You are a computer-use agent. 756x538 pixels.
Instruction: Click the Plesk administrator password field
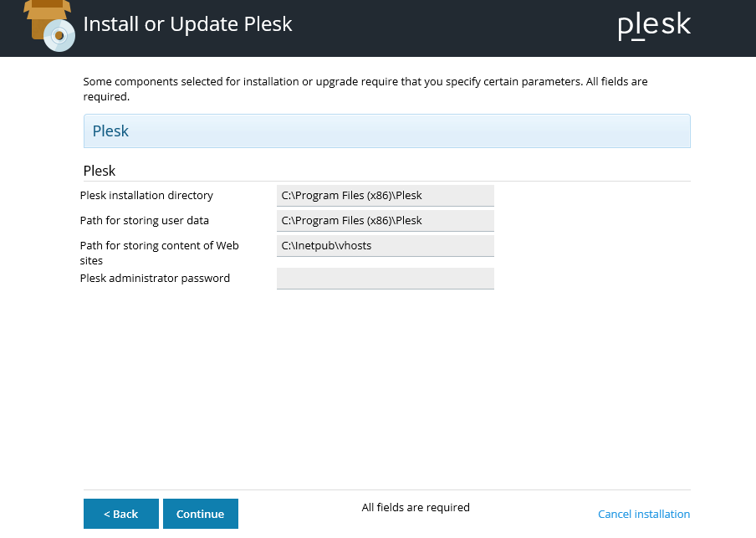coord(386,279)
